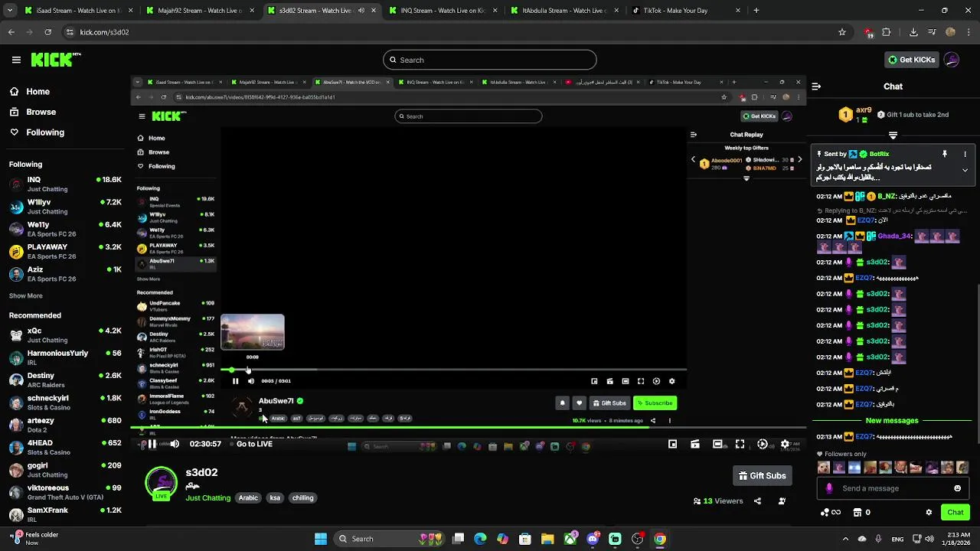
Task: Collapse the chat panel
Action: [816, 86]
